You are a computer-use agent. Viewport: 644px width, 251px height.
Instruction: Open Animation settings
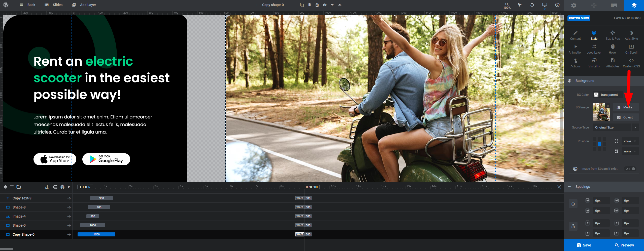click(575, 49)
